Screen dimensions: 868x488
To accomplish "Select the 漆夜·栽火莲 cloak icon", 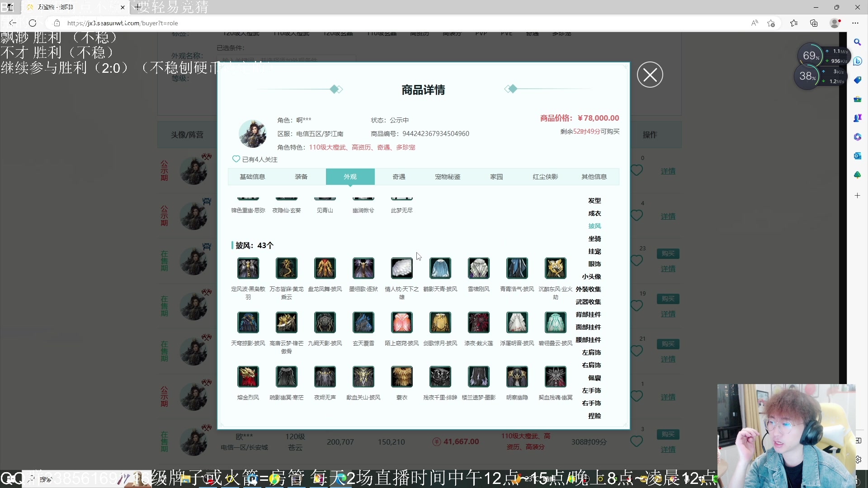I will (479, 323).
